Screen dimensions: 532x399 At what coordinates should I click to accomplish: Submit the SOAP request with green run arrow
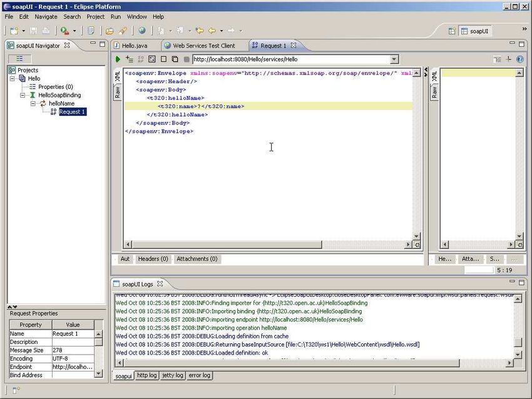(118, 59)
